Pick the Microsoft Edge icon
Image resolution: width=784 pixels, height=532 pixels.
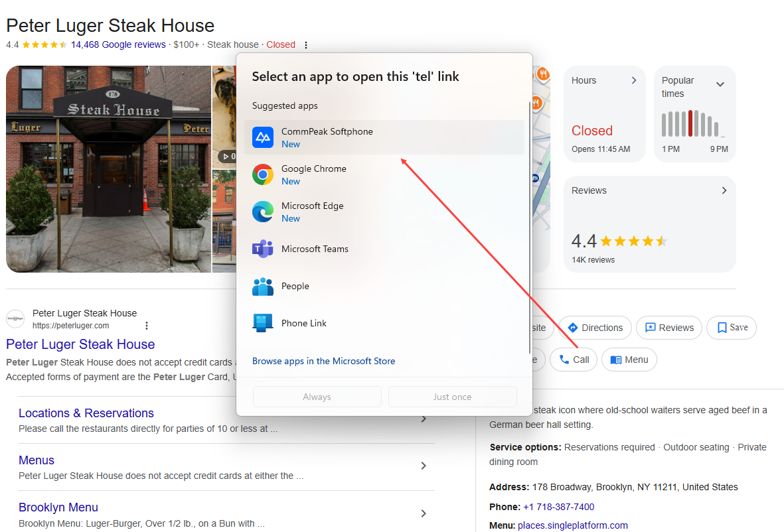(262, 212)
